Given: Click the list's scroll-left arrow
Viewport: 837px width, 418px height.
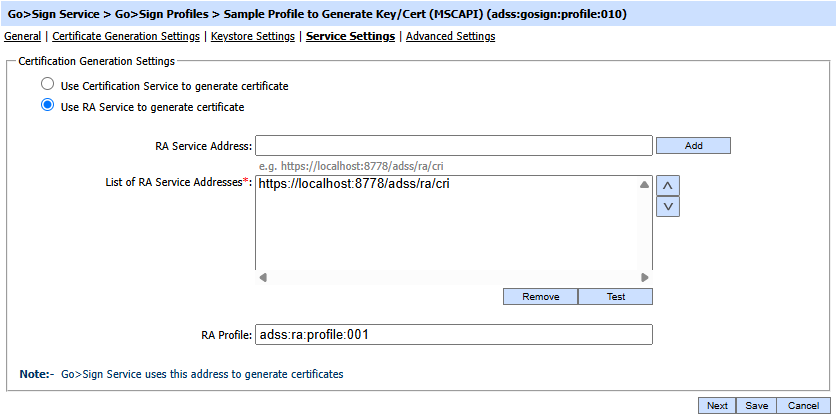Looking at the screenshot, I should click(x=263, y=277).
